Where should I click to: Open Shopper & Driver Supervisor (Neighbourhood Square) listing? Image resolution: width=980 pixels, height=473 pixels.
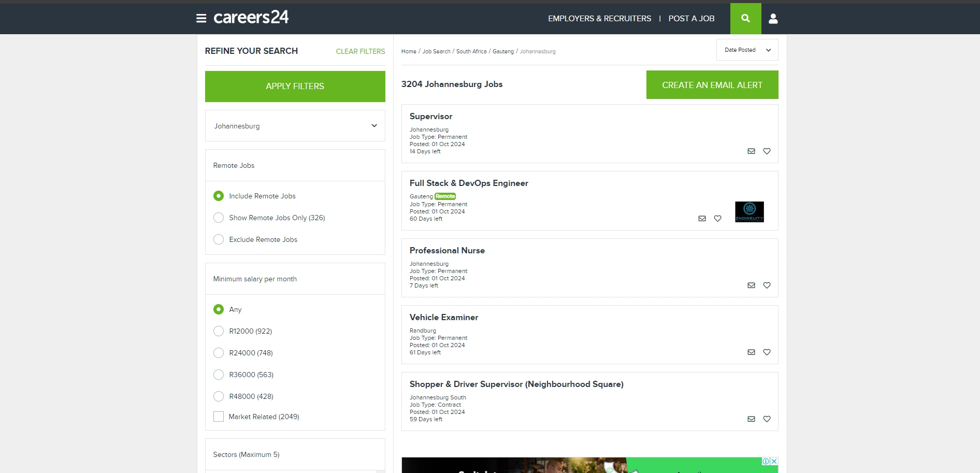[x=516, y=384]
